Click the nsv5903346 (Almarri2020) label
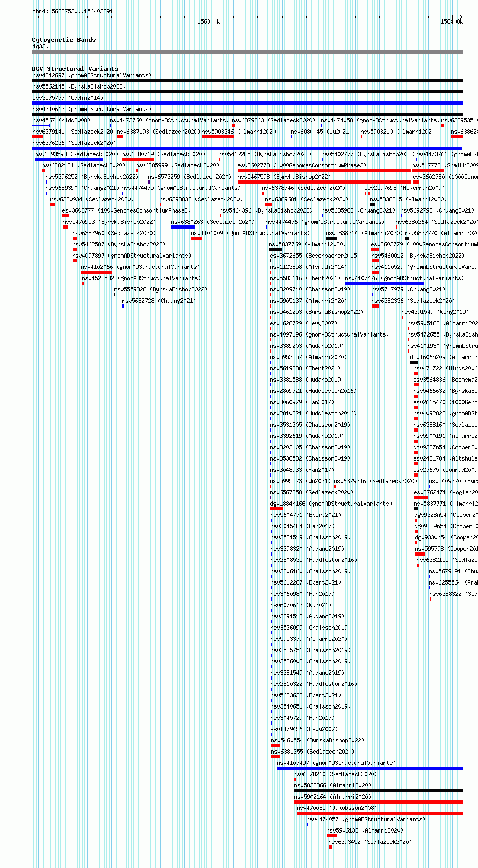This screenshot has width=478, height=868. [x=241, y=132]
